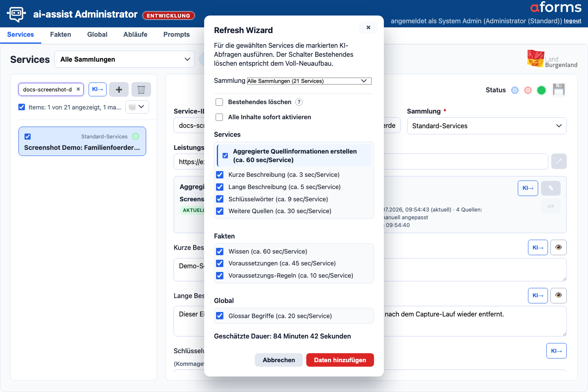Uncheck Wissen facts option
Image resolution: width=588 pixels, height=392 pixels.
coord(220,252)
